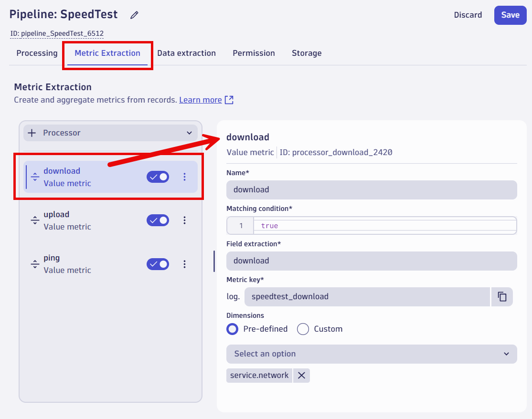Disable the ping processor toggle
Viewport: 532px width, 419px height.
click(x=158, y=264)
